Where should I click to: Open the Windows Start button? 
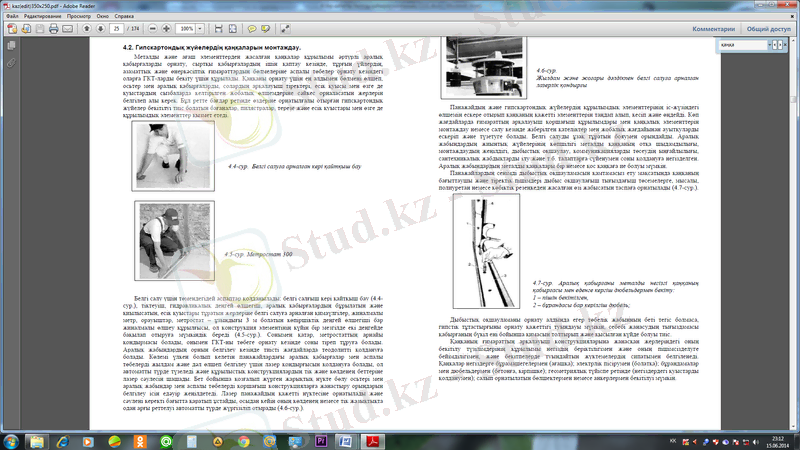pyautogui.click(x=11, y=441)
